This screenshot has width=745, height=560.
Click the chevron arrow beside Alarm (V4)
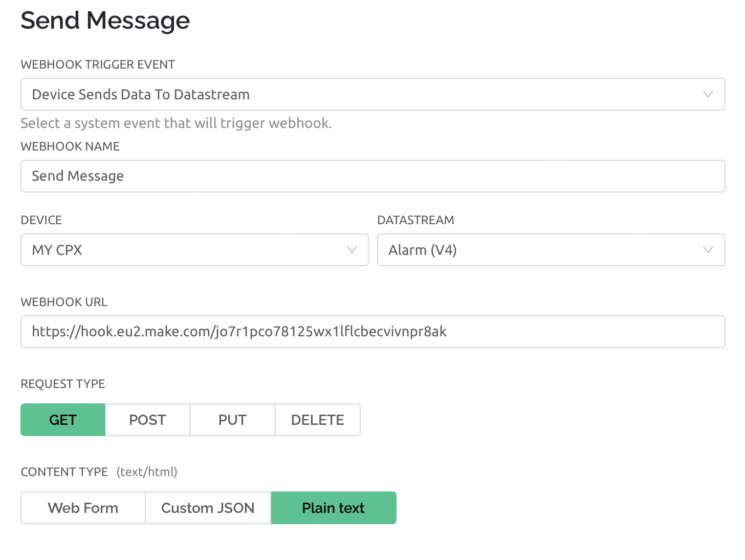point(708,250)
